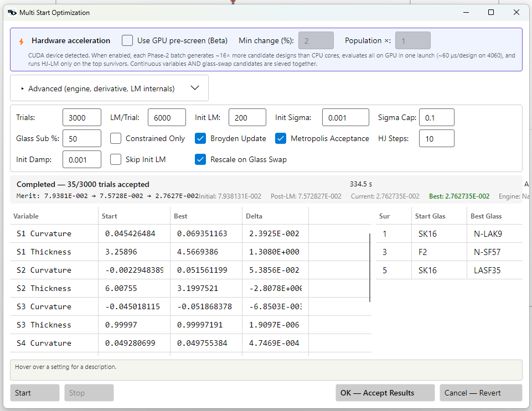Select the S3 Curvature row

pos(190,307)
